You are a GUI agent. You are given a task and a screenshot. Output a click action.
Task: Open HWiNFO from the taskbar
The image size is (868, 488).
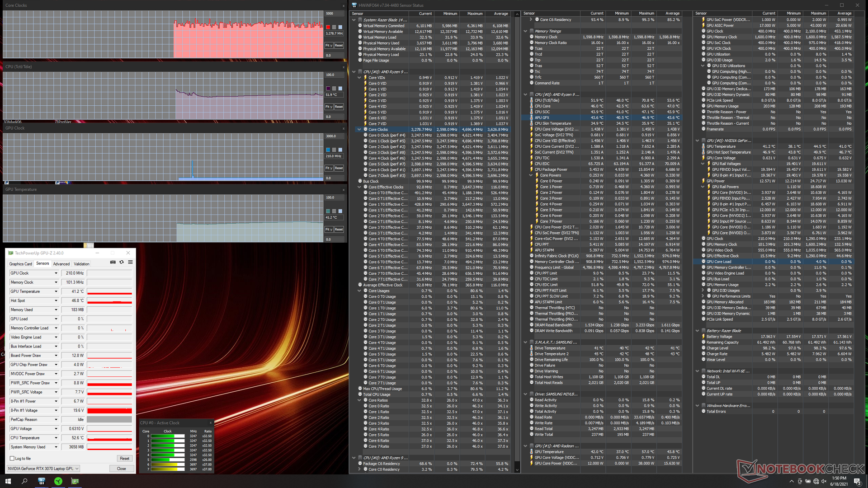(x=41, y=481)
